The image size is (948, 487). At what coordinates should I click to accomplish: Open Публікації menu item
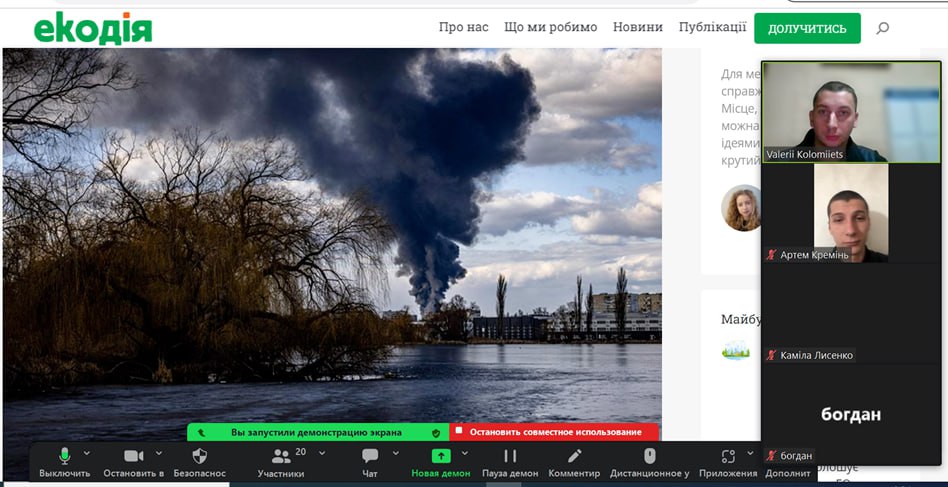point(712,27)
